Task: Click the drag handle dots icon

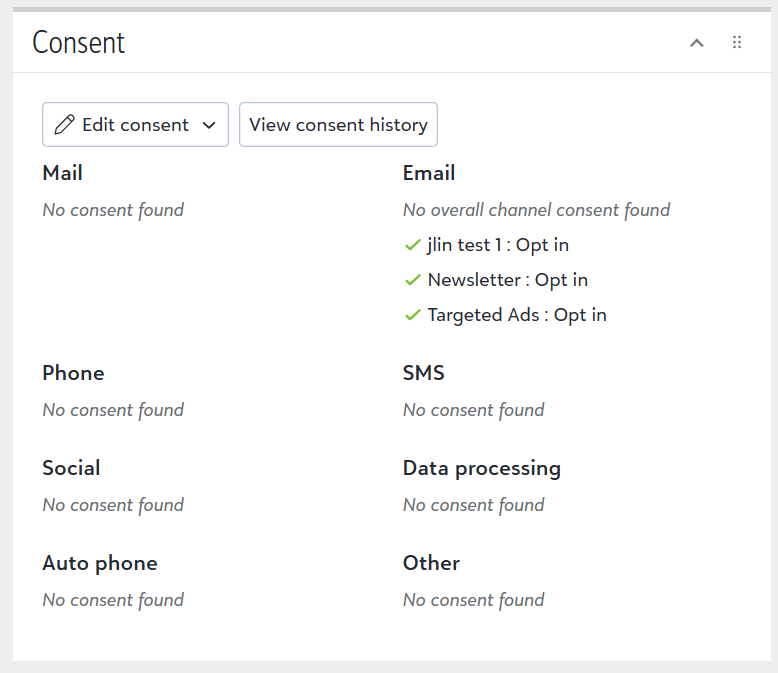Action: tap(737, 43)
